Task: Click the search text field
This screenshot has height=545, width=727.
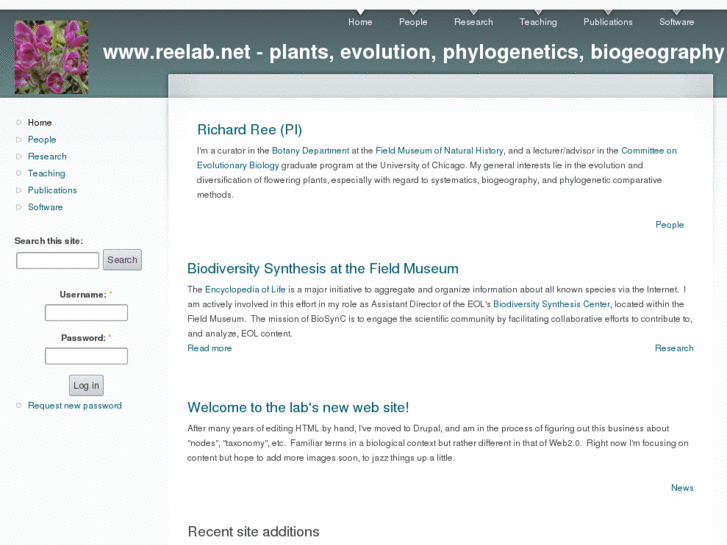Action: pos(58,260)
